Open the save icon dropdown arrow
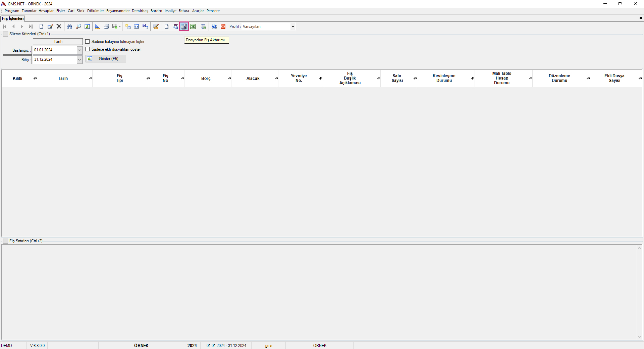Viewport: 644px width, 349px height. (120, 27)
